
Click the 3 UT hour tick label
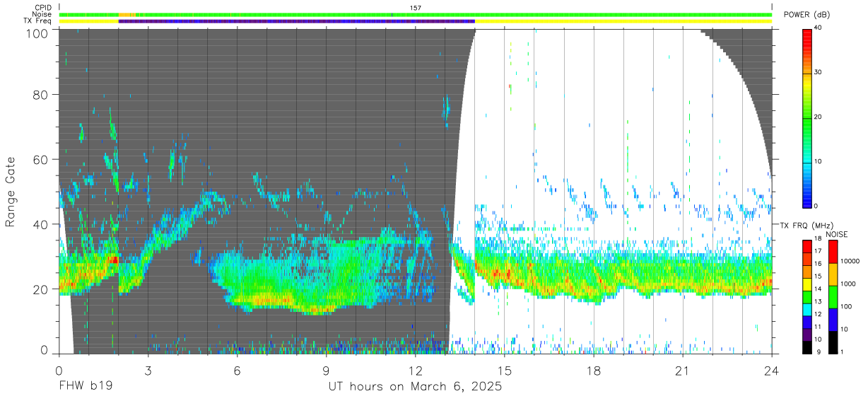[x=148, y=371]
